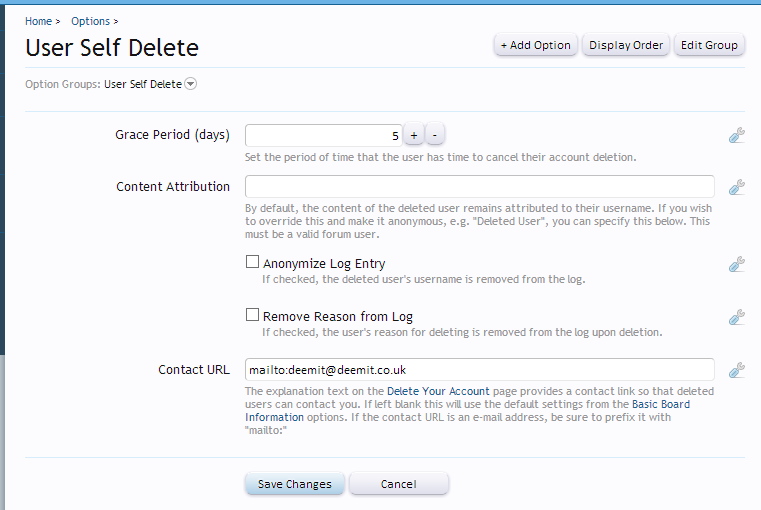Open Display Order settings
Image resolution: width=761 pixels, height=510 pixels.
pos(625,45)
